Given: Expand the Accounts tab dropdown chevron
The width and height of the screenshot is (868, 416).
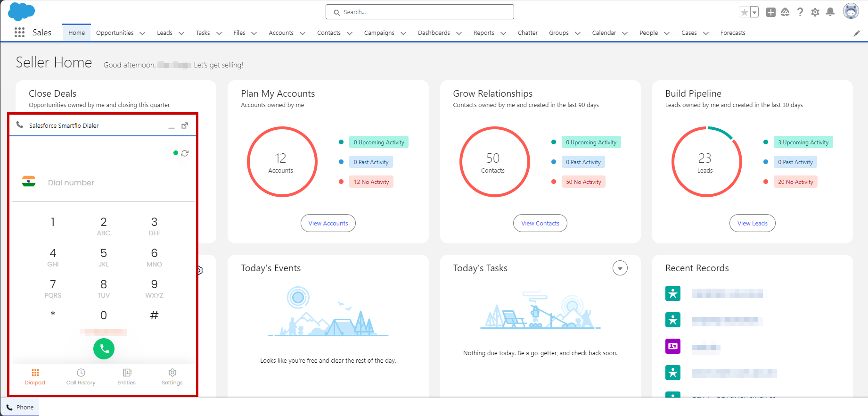Looking at the screenshot, I should (303, 33).
